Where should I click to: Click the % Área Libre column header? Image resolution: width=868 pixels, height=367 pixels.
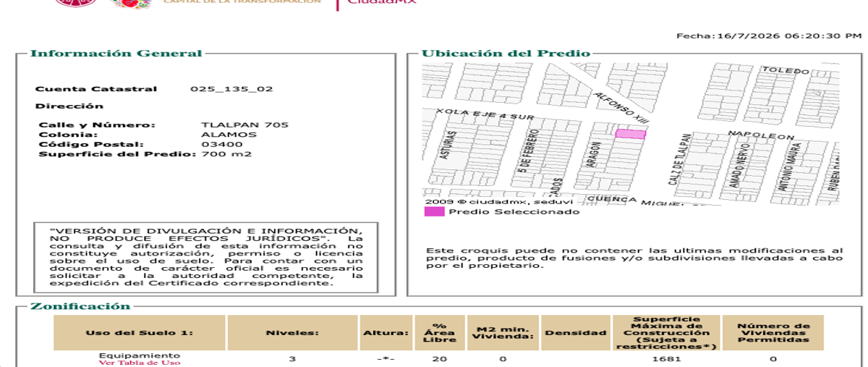pyautogui.click(x=440, y=333)
